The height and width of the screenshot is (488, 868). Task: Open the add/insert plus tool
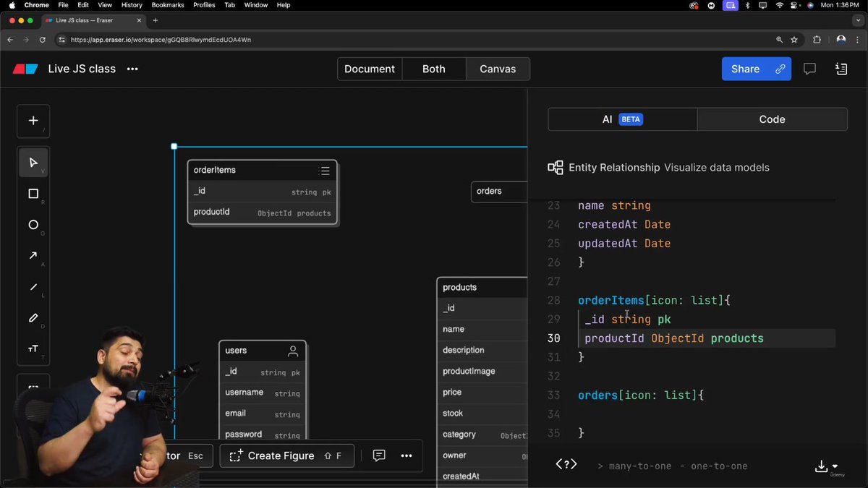[x=33, y=121]
